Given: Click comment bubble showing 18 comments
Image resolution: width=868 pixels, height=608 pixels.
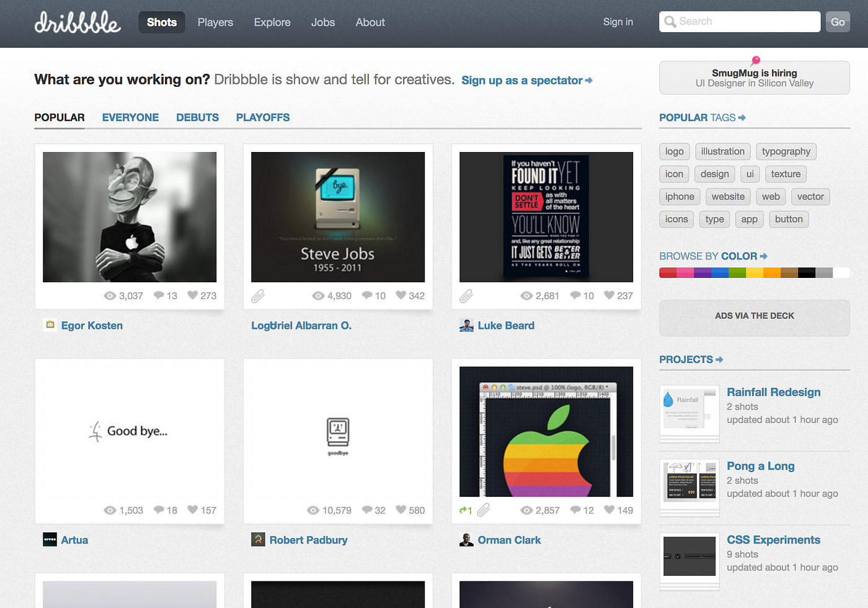Looking at the screenshot, I should 159,510.
